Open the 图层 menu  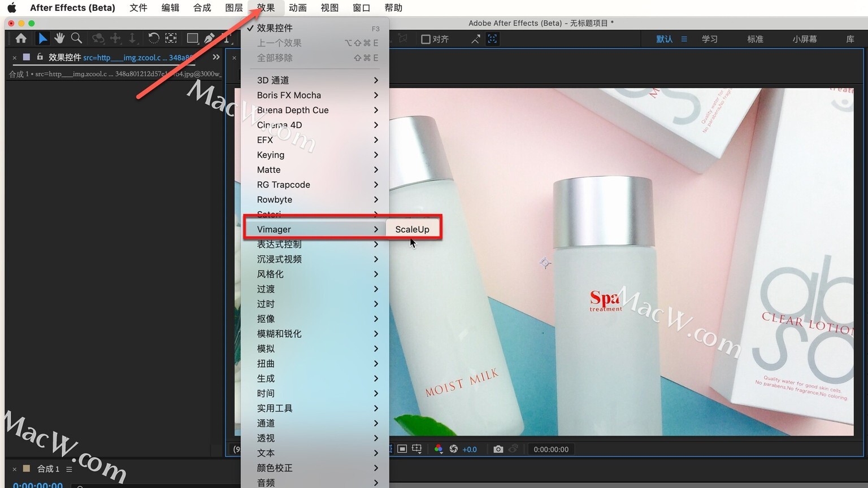[x=234, y=8]
